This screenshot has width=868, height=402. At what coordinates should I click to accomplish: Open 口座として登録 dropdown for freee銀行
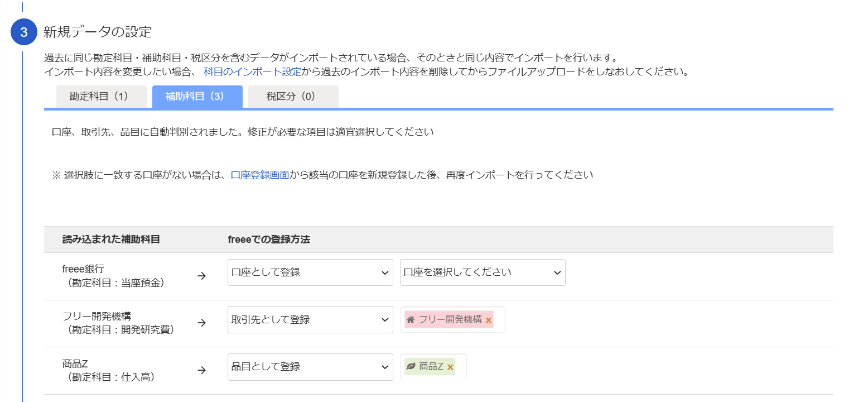310,272
